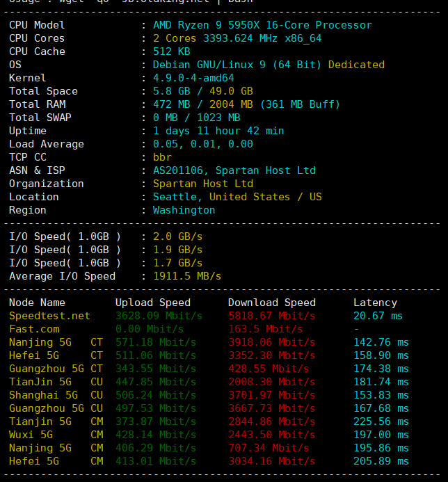Click the AS201106 ASN value
448x482 pixels.
tap(181, 170)
